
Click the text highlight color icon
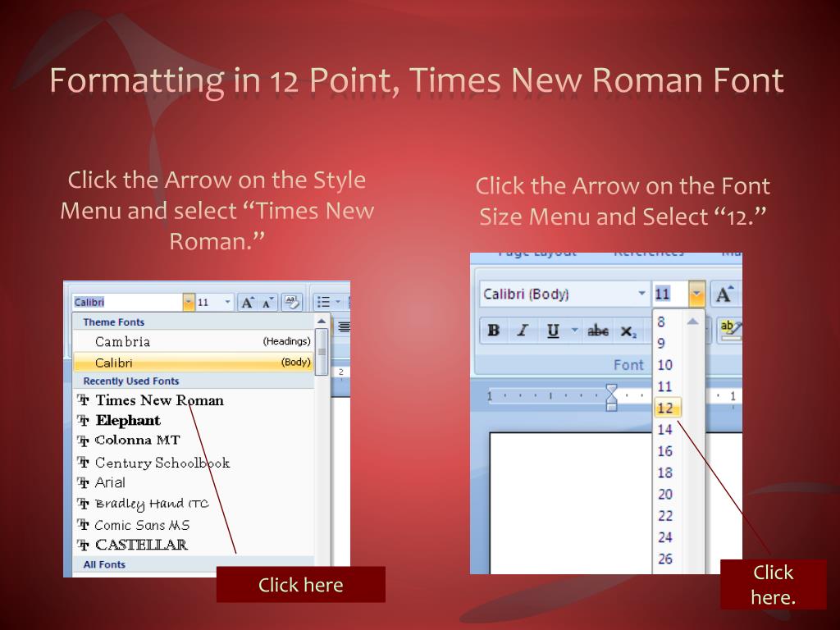coord(729,328)
